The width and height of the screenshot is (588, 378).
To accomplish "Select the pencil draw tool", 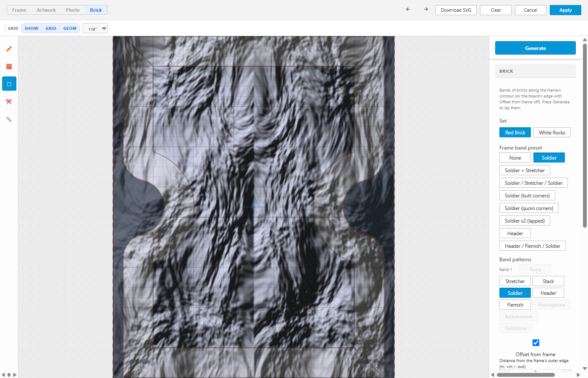I will pos(9,49).
